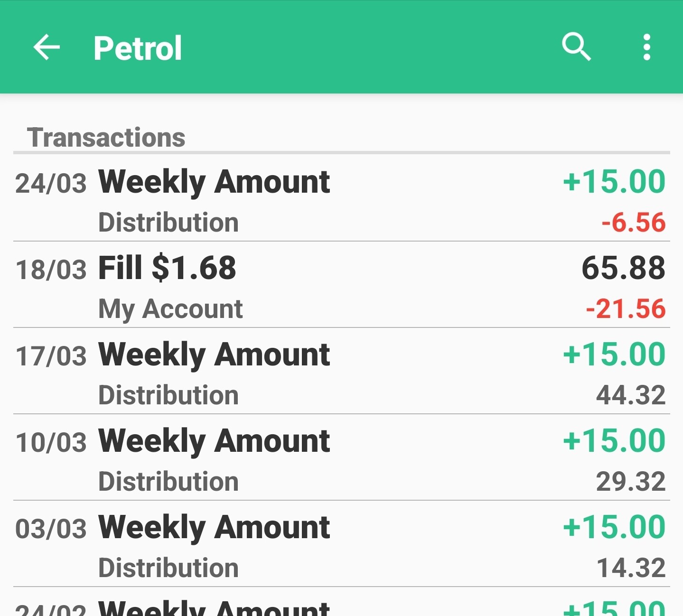The height and width of the screenshot is (616, 683).
Task: Open the 03/03 Weekly Amount transaction
Action: click(x=341, y=544)
